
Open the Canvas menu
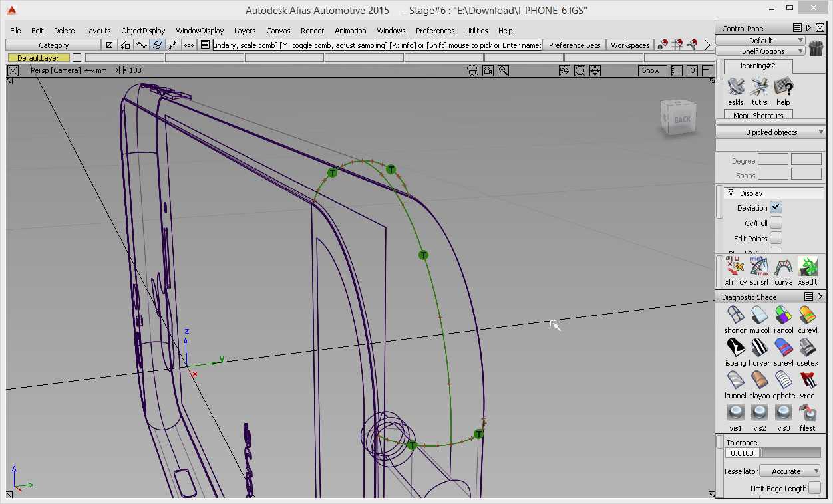[x=278, y=31]
